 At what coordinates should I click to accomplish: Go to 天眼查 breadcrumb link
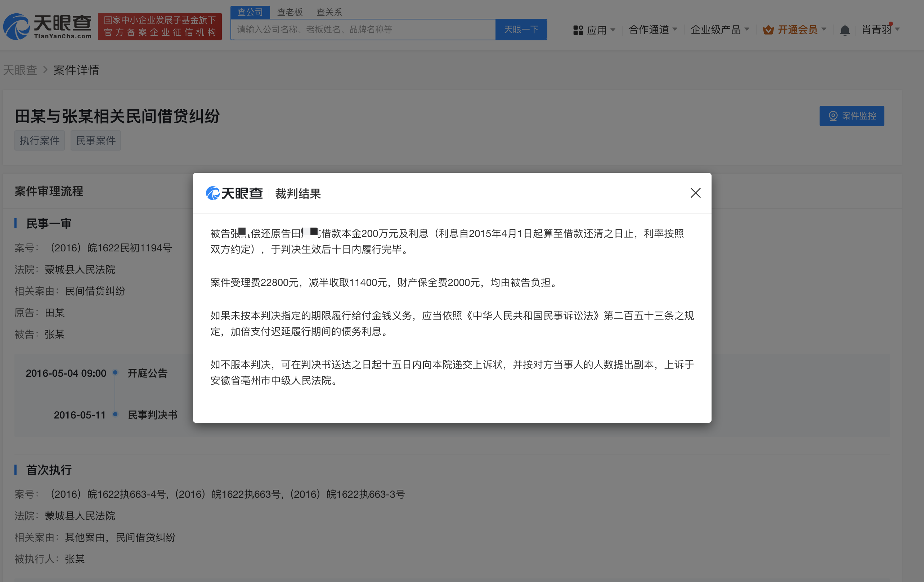(x=20, y=70)
